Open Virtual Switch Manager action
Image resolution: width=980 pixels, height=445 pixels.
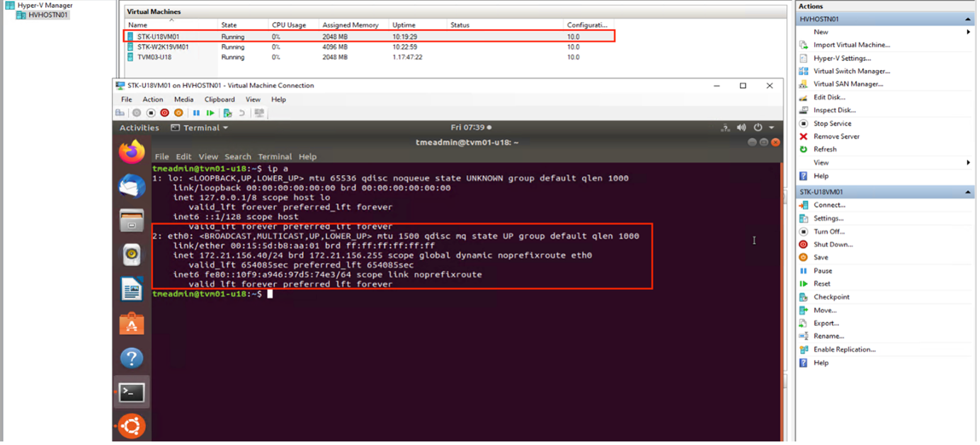[x=852, y=71]
